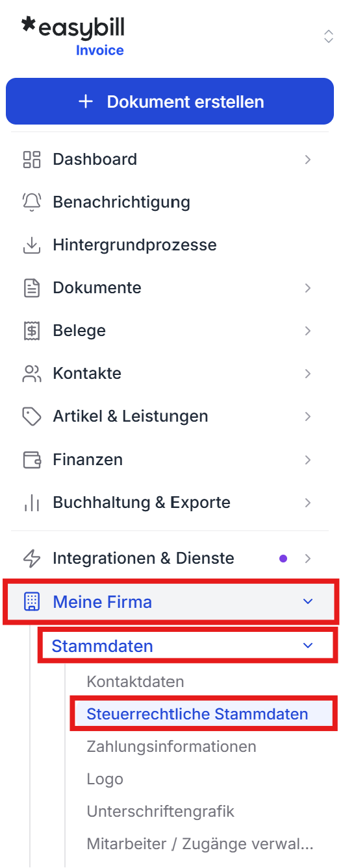Click the Finanzen wallet icon
The width and height of the screenshot is (343, 868).
point(31,460)
